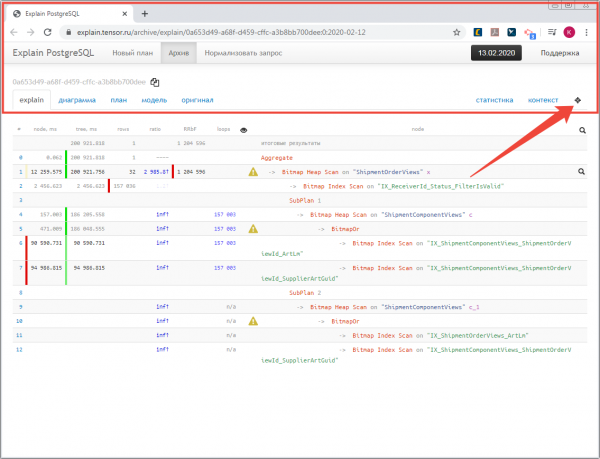
Task: Click Новый план in the navbar
Action: pos(133,53)
